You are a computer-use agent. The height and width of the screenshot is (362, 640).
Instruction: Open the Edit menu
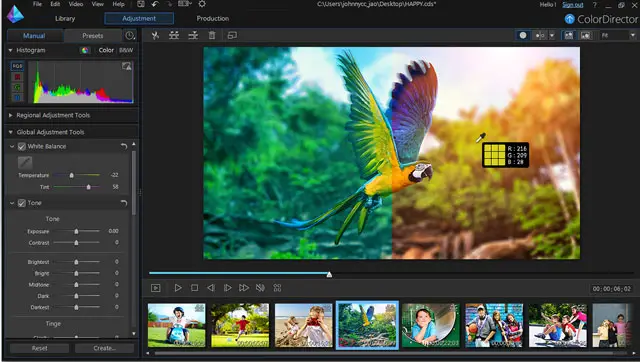coord(55,4)
